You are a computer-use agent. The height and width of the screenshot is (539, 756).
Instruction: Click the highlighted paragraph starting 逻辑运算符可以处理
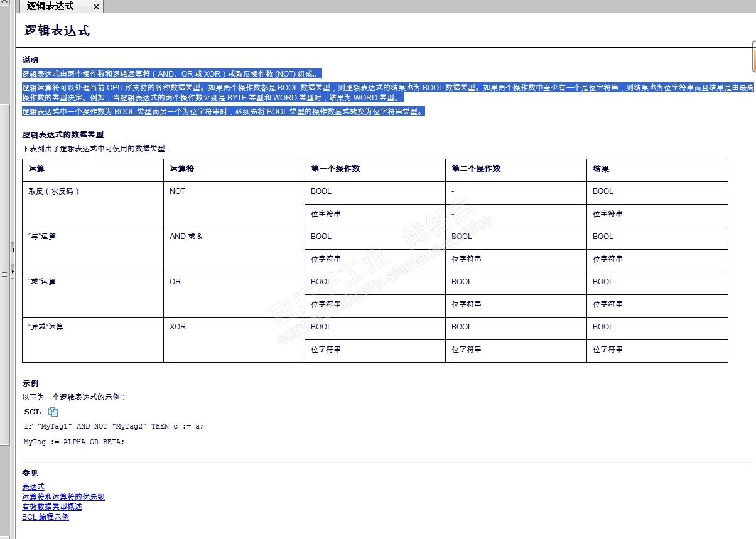pyautogui.click(x=388, y=93)
